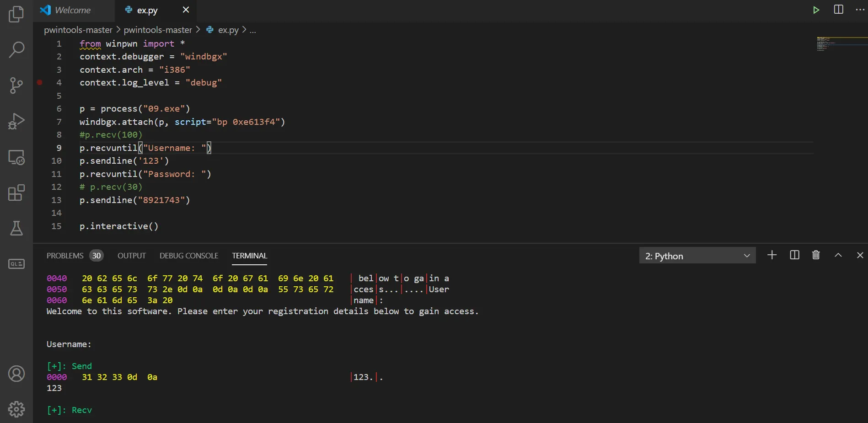Click the Manage gear icon
This screenshot has height=423, width=868.
[16, 409]
